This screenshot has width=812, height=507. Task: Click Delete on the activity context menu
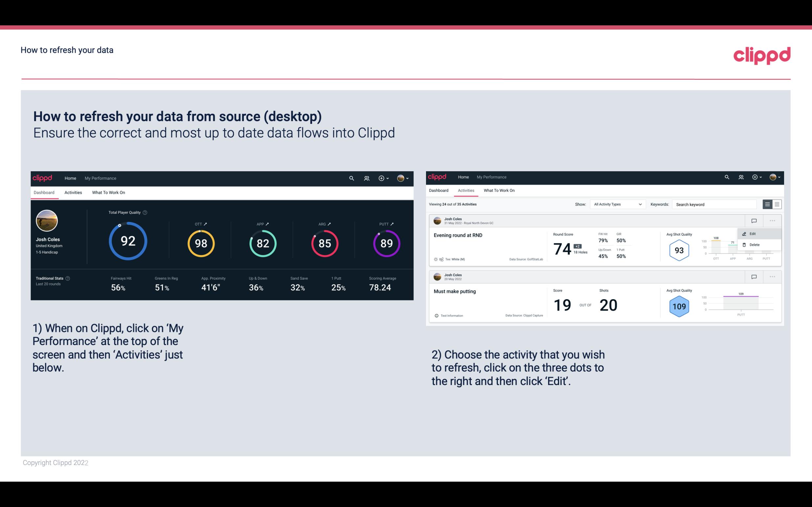[x=756, y=244]
